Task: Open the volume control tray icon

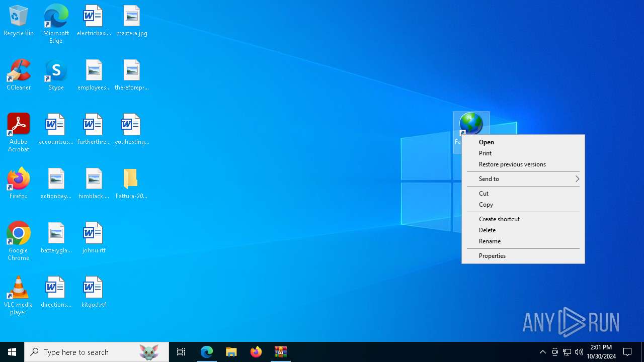Action: (x=579, y=352)
